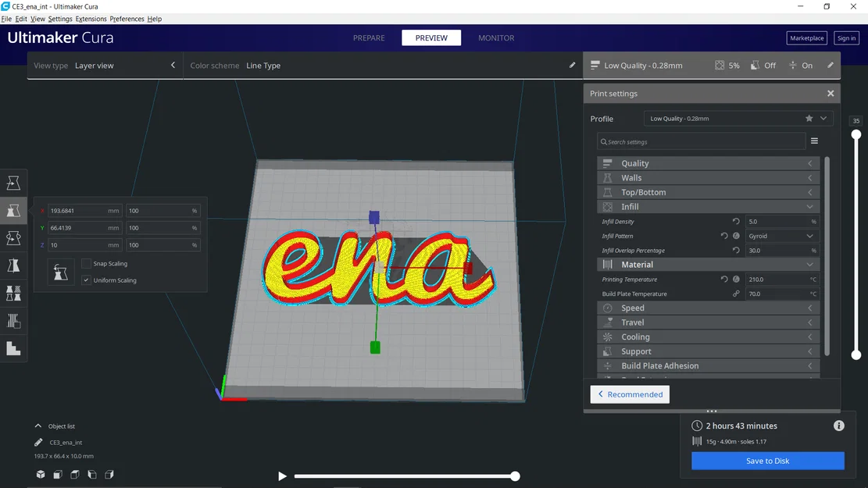The width and height of the screenshot is (868, 488).
Task: Switch to 3D view camera cube
Action: point(41,475)
